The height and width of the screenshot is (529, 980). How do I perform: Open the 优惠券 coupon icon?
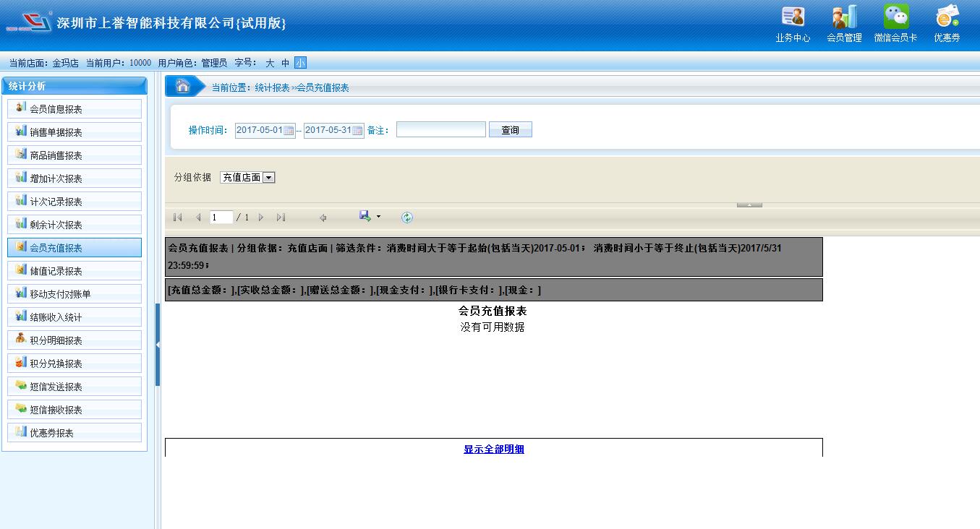pos(947,17)
